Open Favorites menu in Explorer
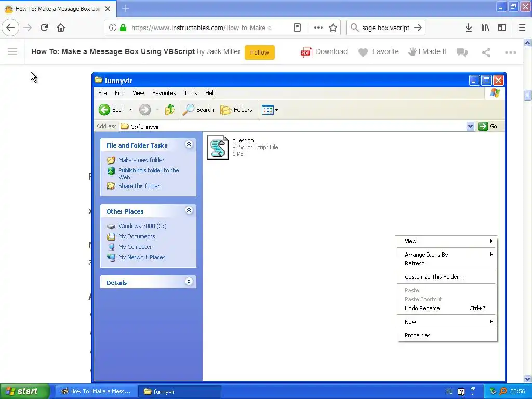532x399 pixels. pos(164,93)
